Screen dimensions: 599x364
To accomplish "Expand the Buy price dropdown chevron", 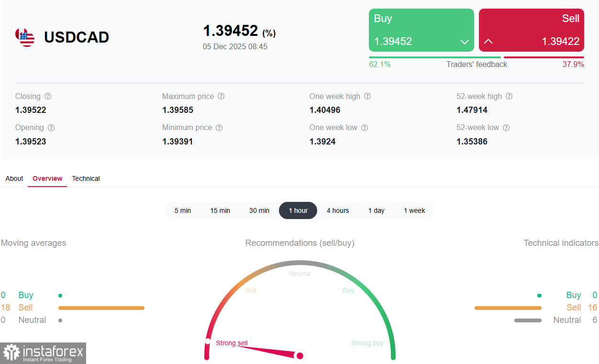I will [x=464, y=42].
